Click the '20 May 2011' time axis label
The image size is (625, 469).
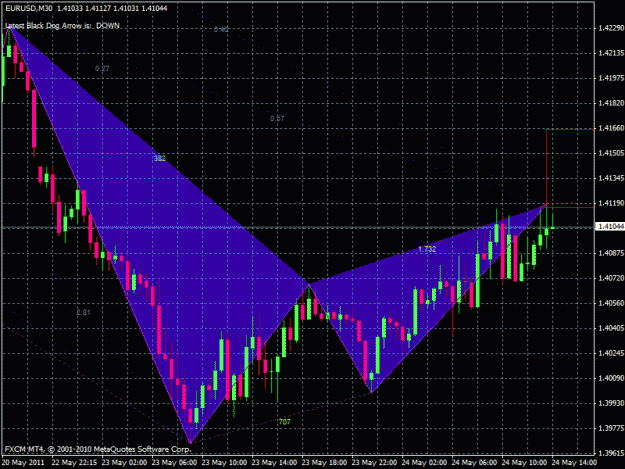(x=23, y=463)
